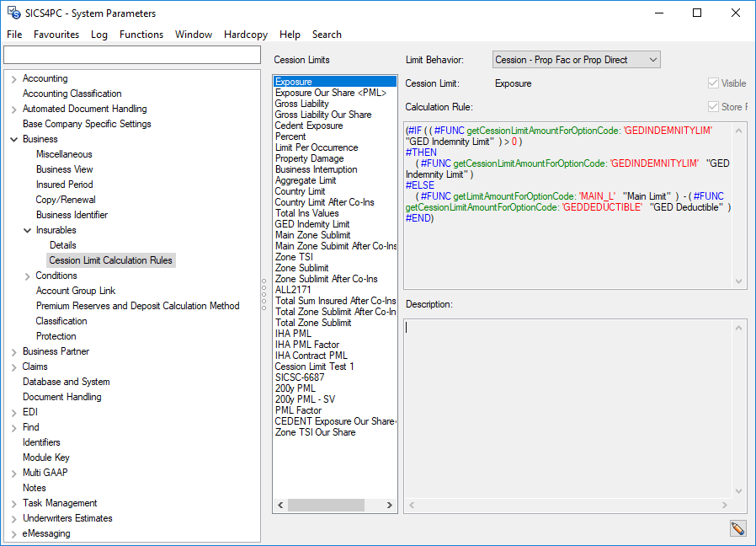Open the Hardcopy menu

tap(245, 35)
